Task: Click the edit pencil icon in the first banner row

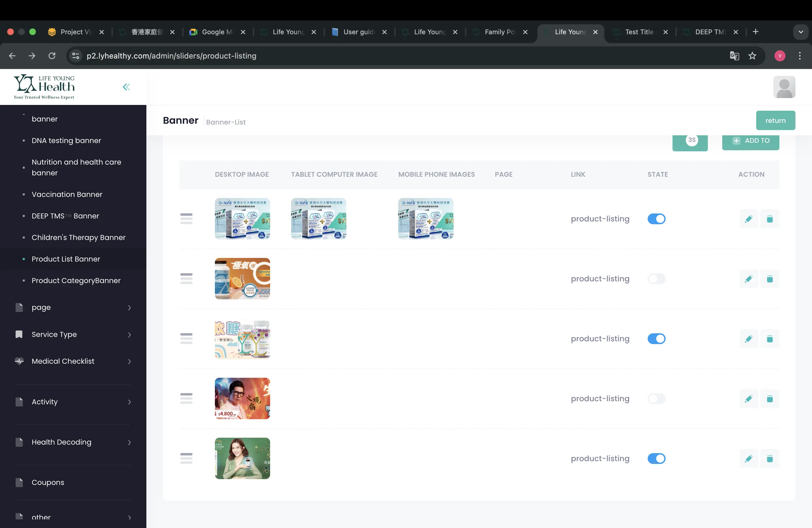Action: point(748,219)
